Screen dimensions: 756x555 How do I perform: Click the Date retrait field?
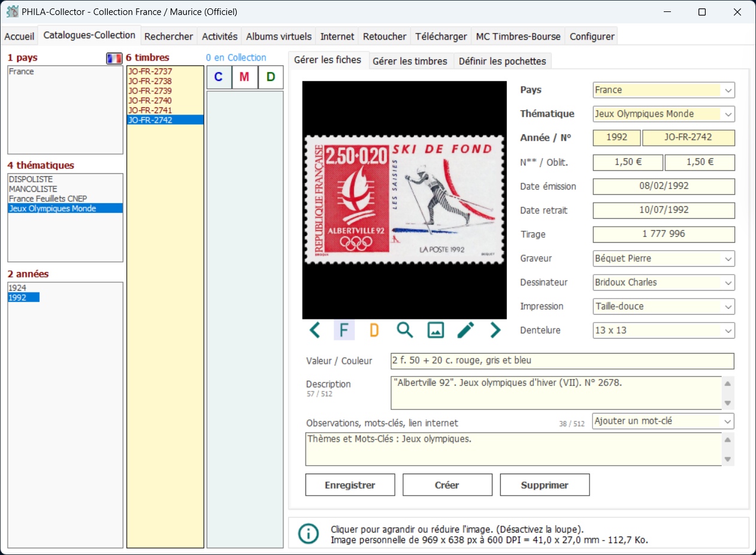click(x=664, y=210)
